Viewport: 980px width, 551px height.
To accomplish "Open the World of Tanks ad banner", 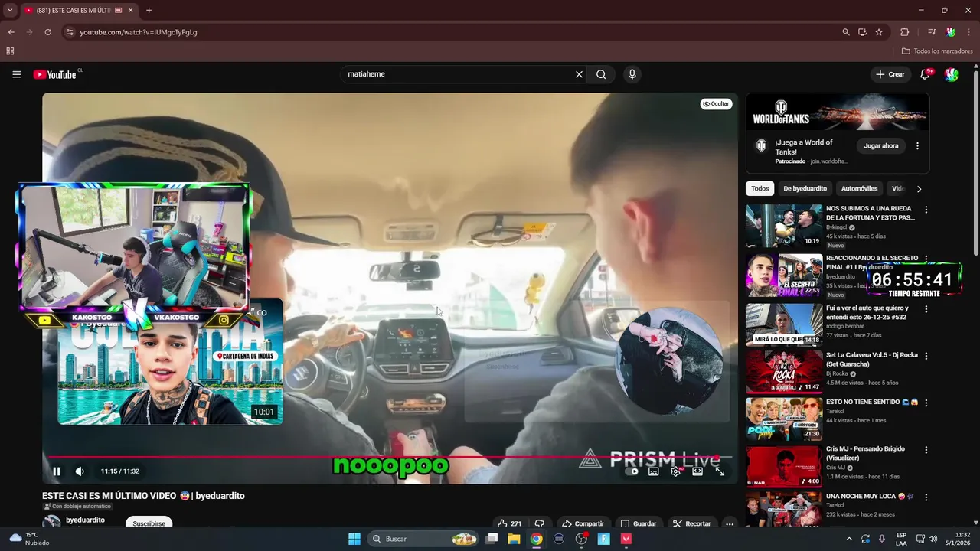I will click(838, 112).
